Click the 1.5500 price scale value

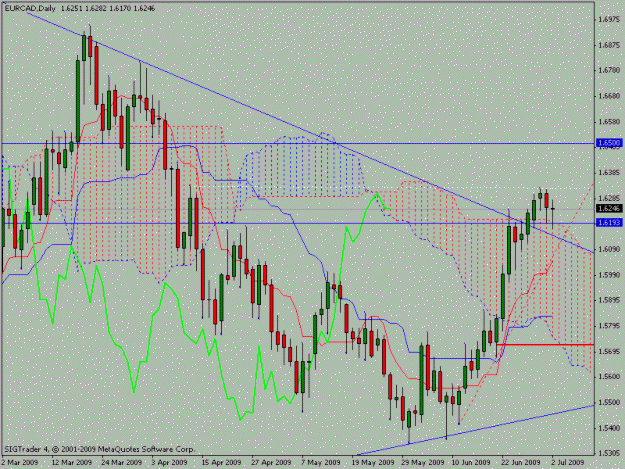(x=610, y=402)
